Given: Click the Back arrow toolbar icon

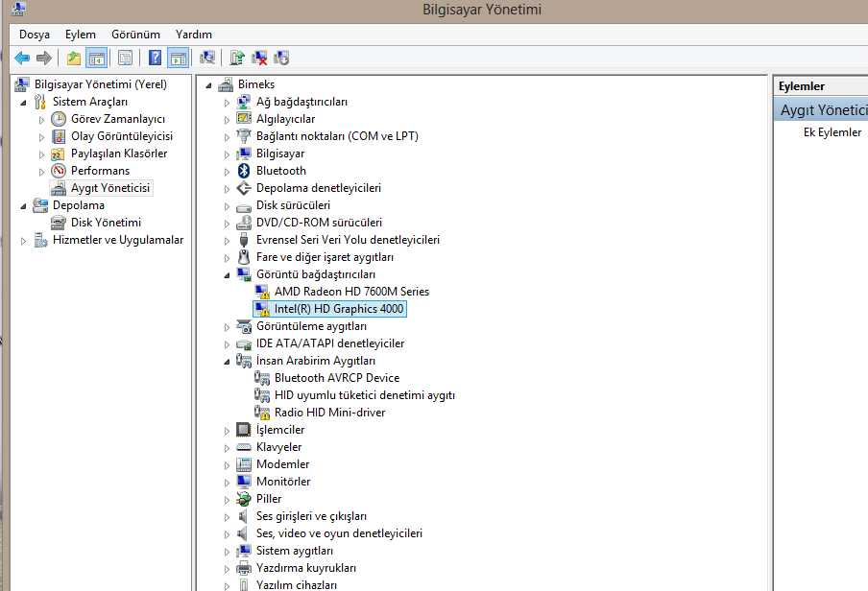Looking at the screenshot, I should point(22,58).
